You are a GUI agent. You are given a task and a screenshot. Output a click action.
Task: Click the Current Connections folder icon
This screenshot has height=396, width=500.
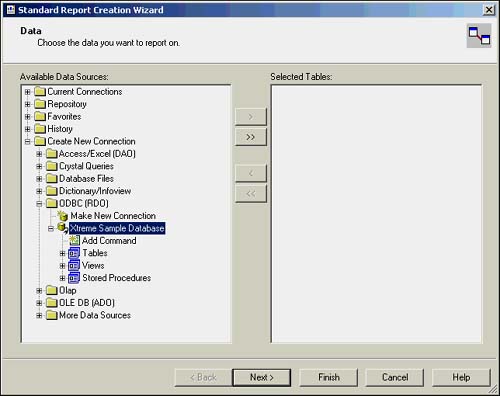pos(40,92)
